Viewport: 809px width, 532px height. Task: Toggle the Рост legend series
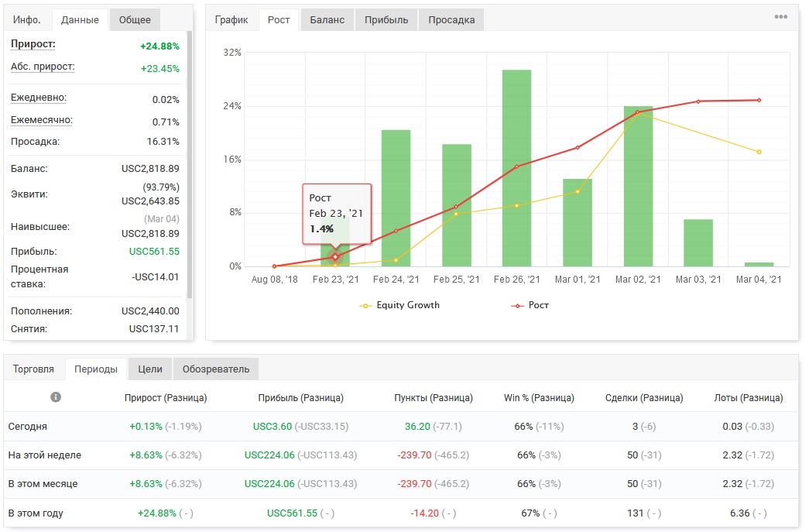tap(530, 305)
